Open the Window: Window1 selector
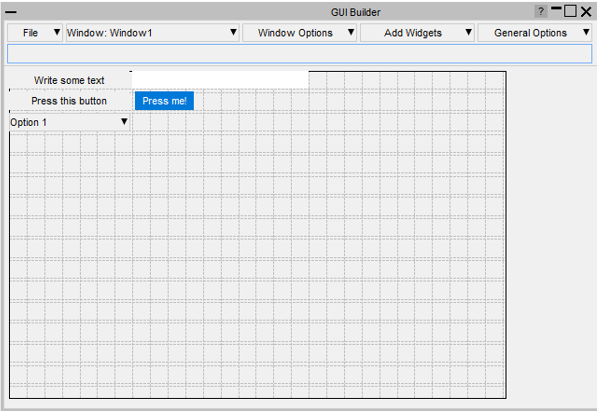Screen dimensions: 597x412 (153, 33)
